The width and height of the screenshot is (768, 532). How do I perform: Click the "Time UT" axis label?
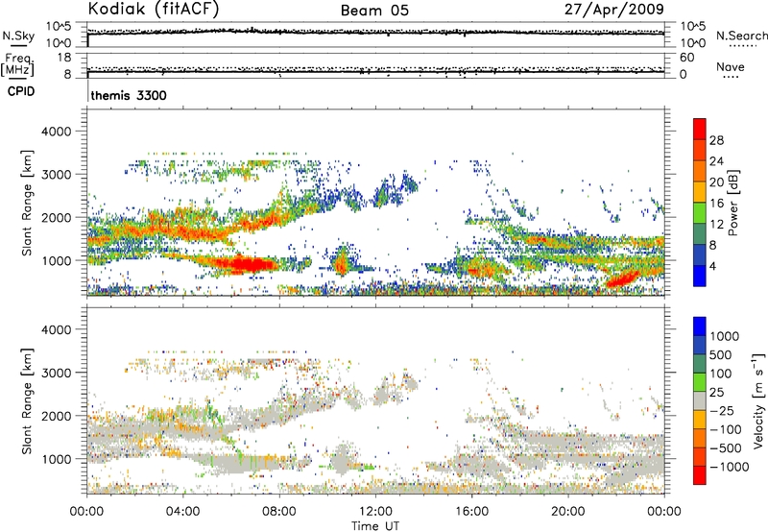click(x=375, y=526)
